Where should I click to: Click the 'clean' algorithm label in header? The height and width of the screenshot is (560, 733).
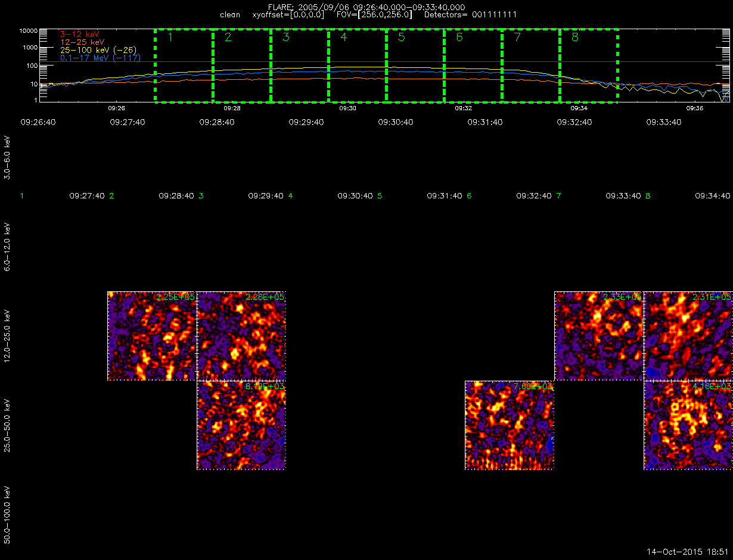point(230,14)
